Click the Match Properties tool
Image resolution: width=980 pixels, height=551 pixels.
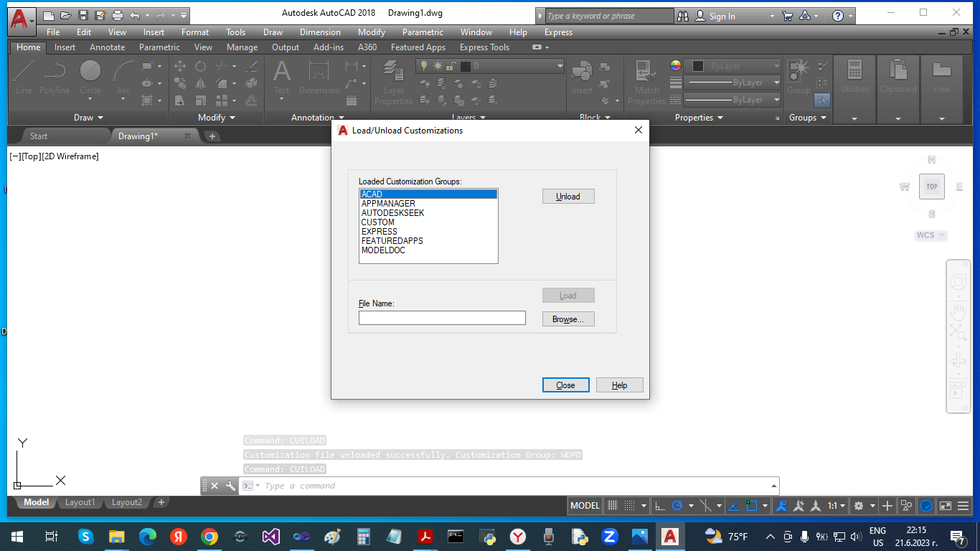click(646, 82)
